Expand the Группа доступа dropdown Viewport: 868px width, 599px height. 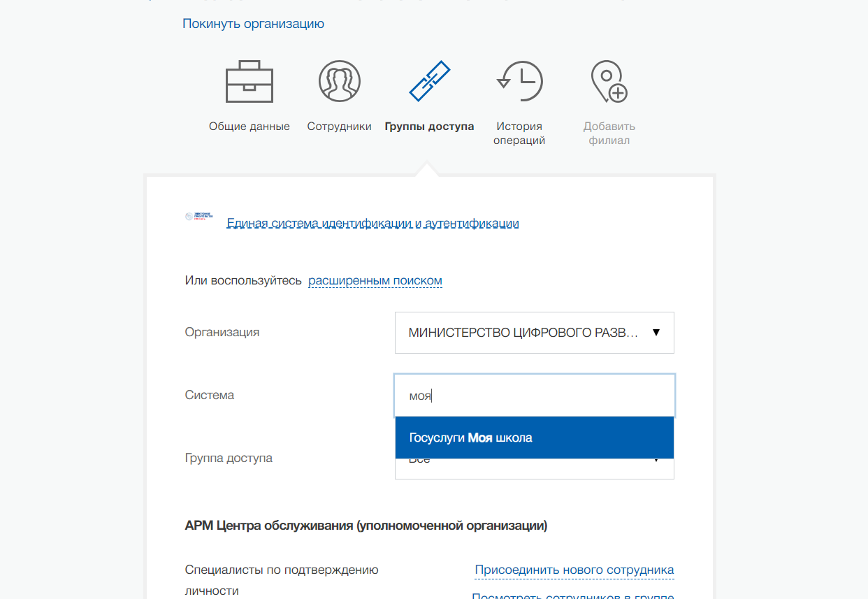tap(534, 469)
